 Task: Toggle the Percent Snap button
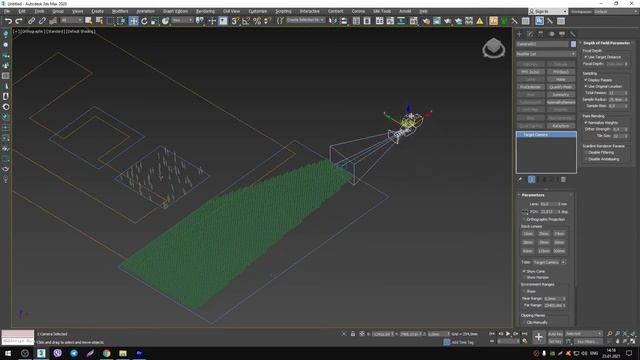tap(257, 20)
